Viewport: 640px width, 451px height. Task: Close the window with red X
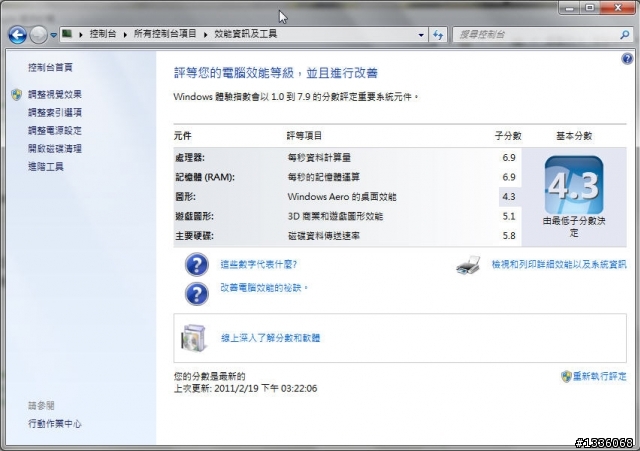click(618, 8)
